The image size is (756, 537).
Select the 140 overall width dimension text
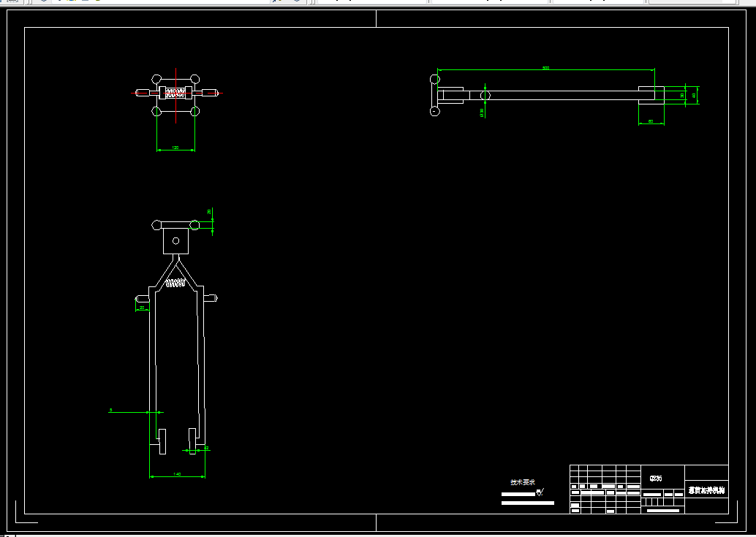[177, 474]
